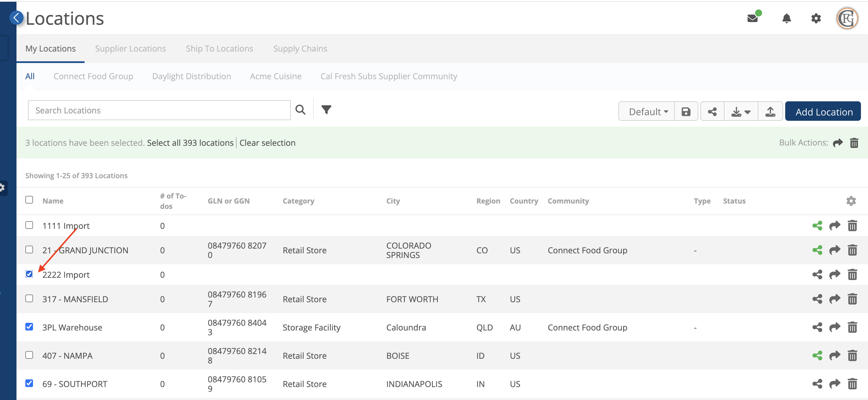Move the 3PL Warehouse location

pos(835,327)
